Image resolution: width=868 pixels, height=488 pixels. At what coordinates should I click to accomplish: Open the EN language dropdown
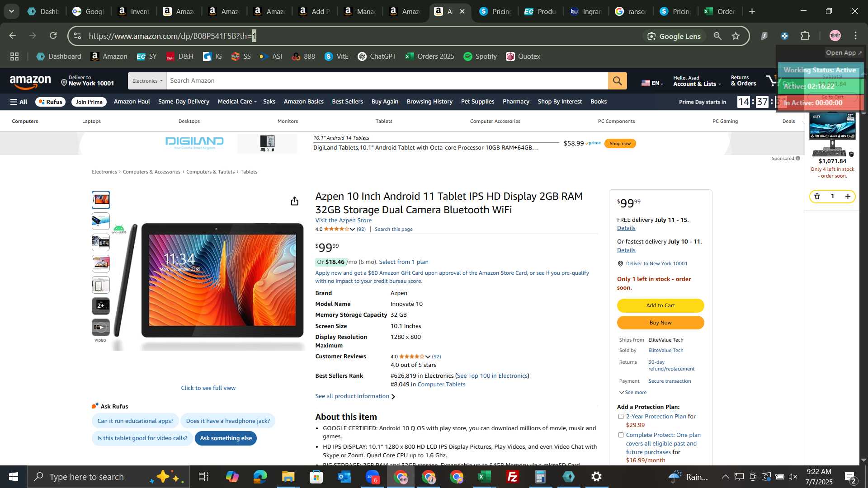[652, 83]
